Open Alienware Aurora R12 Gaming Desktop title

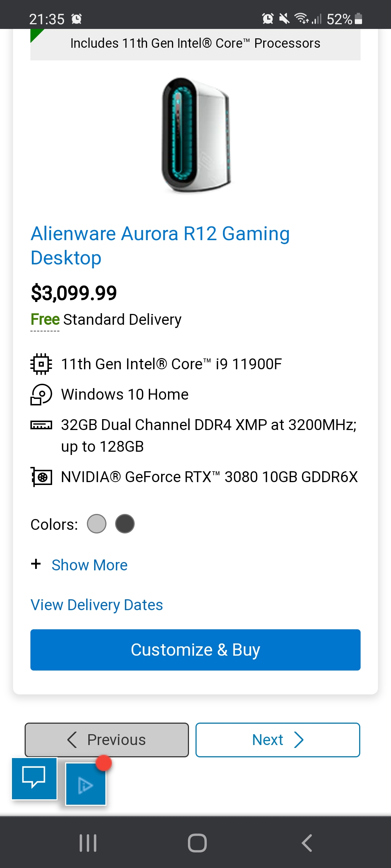tap(160, 245)
